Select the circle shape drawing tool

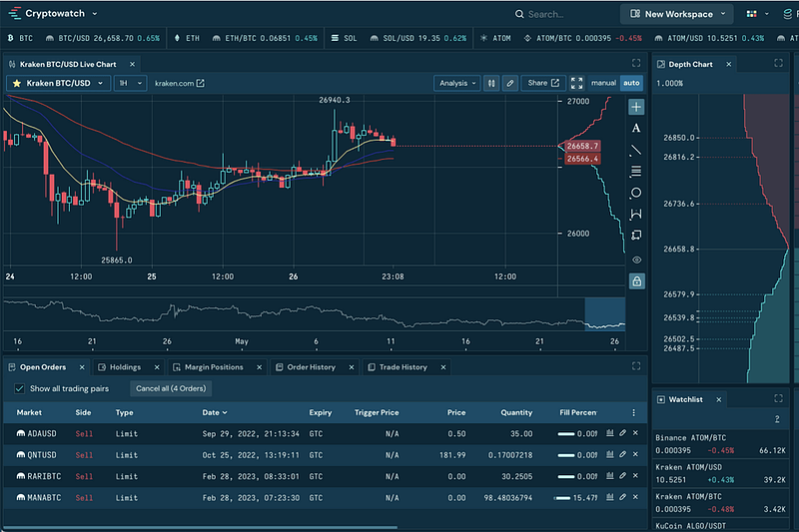[x=636, y=193]
